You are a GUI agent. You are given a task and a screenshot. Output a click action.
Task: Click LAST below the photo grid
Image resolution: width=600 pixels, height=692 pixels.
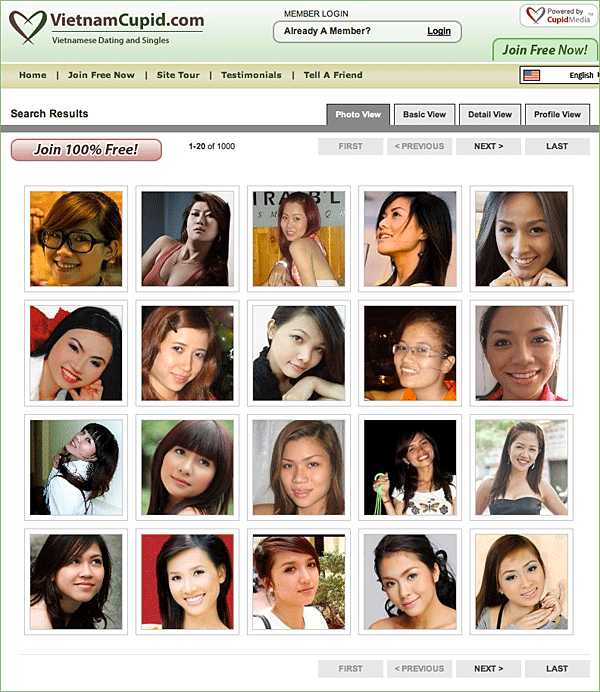coord(557,668)
